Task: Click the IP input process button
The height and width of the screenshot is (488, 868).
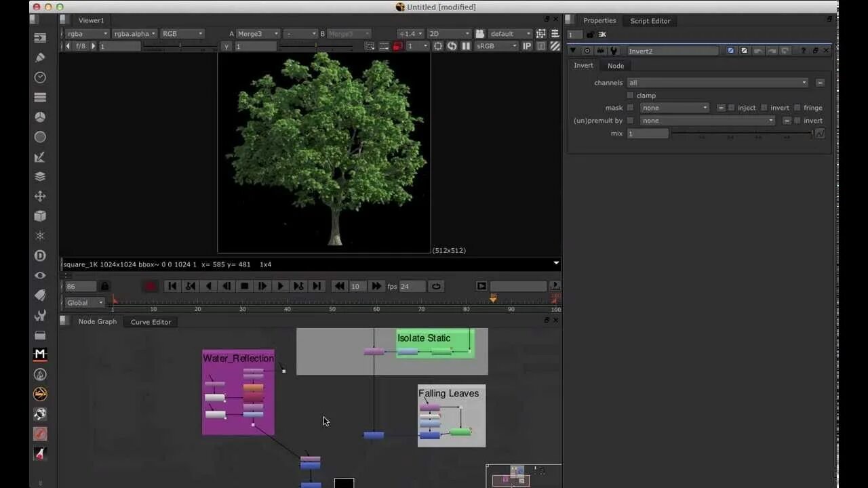Action: pos(527,46)
